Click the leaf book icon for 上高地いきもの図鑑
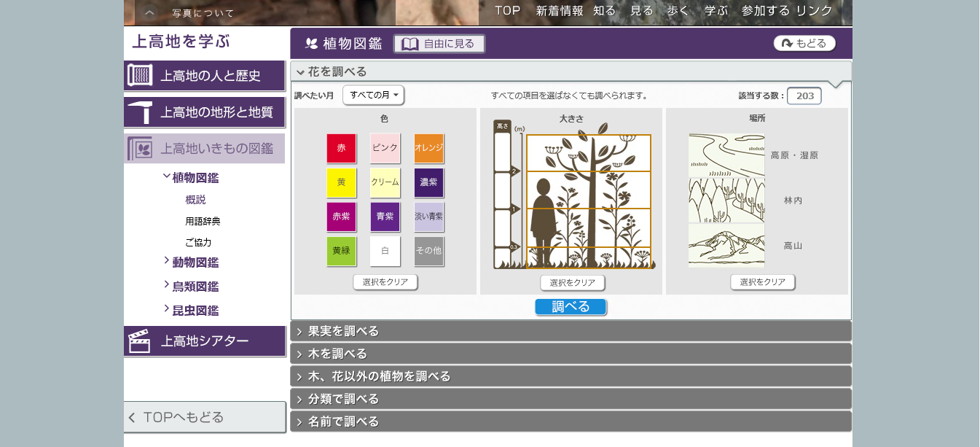Viewport: 980px width, 447px height. 139,149
